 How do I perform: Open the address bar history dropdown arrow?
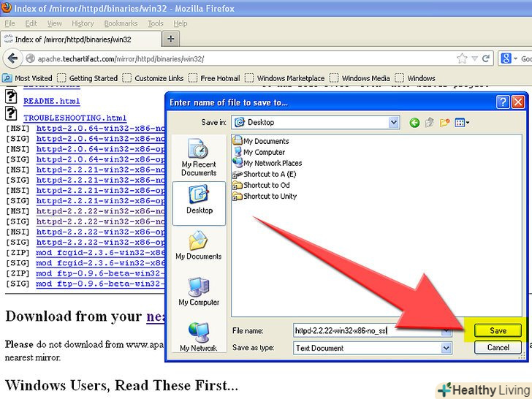coord(475,58)
